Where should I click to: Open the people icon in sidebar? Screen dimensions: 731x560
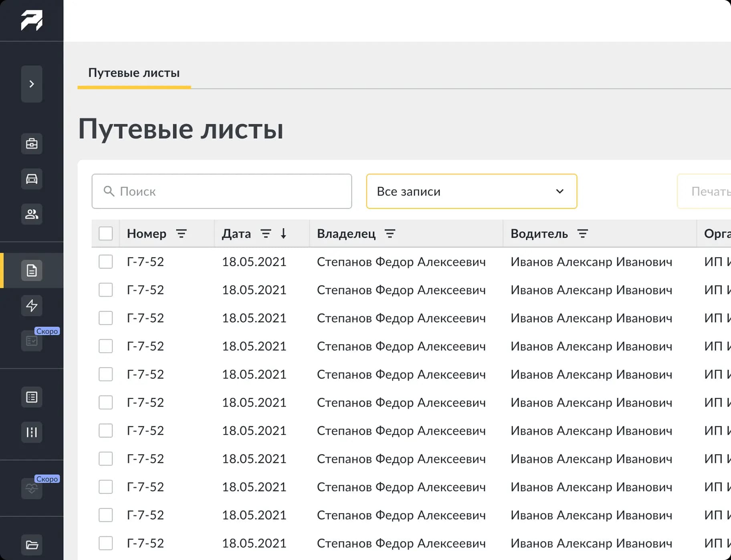[x=32, y=214]
